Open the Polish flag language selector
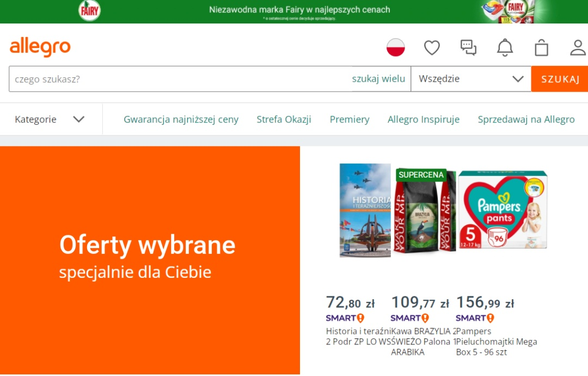 pyautogui.click(x=396, y=48)
